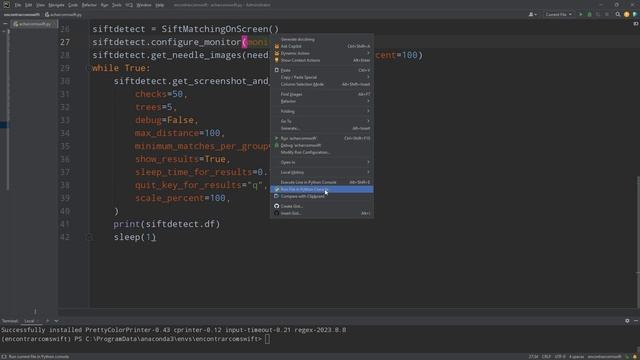Click the project name breadcrumb in navigation bar
640x360 pixels.
22,15
